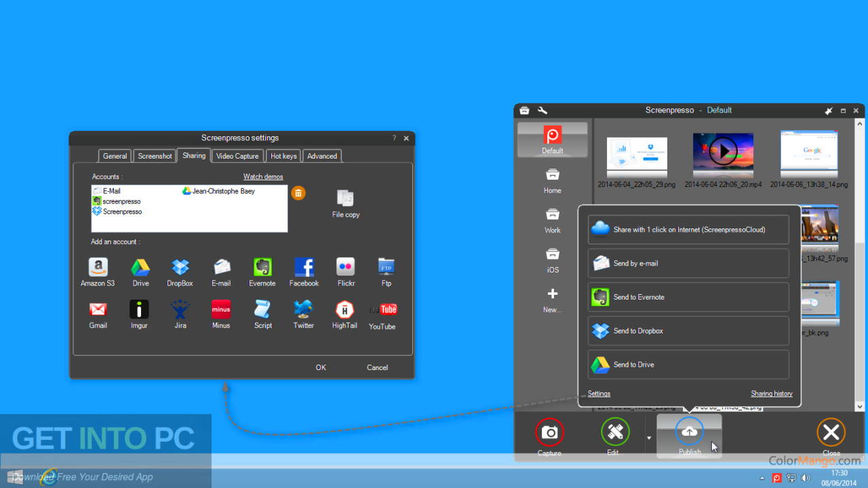Click Cancel in Screenpresso settings
The height and width of the screenshot is (488, 868).
point(377,367)
